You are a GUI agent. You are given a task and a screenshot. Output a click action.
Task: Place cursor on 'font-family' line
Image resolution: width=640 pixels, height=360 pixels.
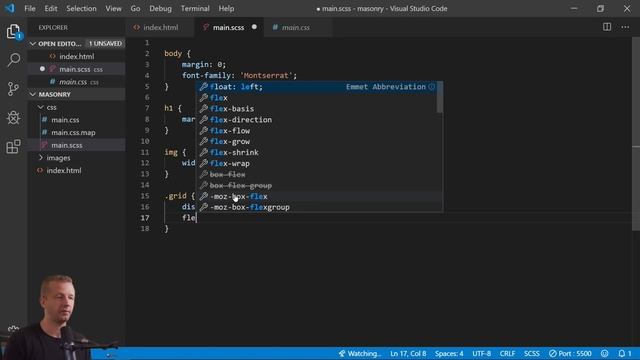239,76
